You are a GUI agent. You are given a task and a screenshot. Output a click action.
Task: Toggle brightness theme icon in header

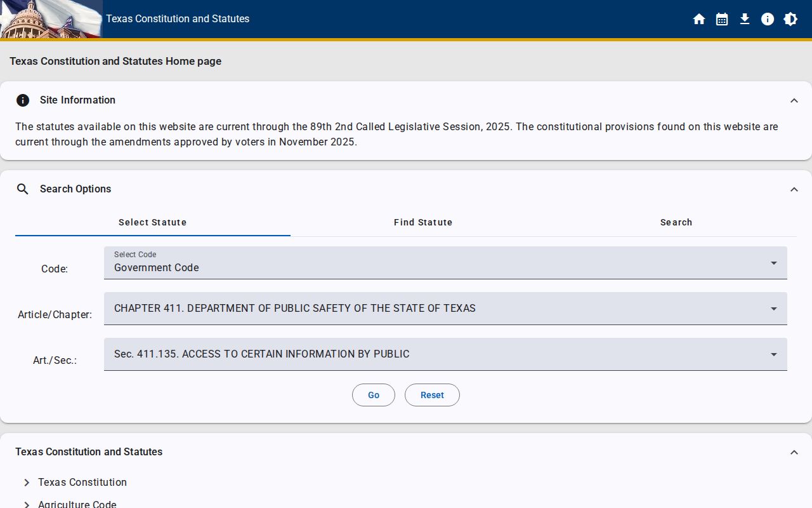790,19
